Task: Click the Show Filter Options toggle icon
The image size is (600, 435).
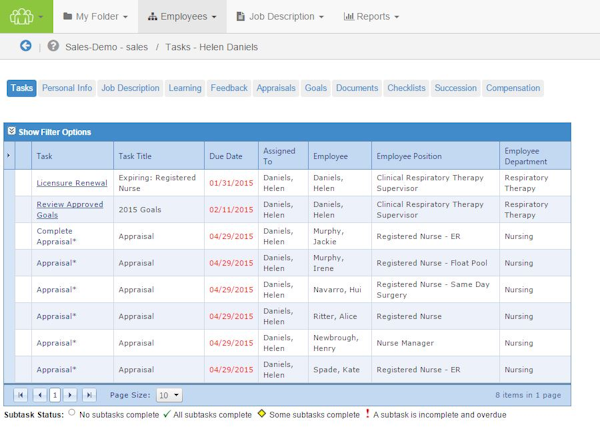Action: pos(11,131)
